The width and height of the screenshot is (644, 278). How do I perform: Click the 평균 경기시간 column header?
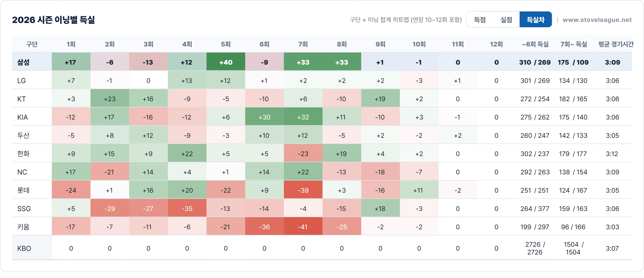tap(616, 44)
